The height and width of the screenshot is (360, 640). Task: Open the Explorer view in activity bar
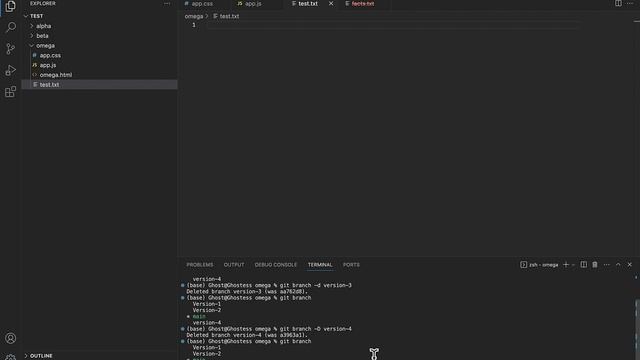point(10,7)
